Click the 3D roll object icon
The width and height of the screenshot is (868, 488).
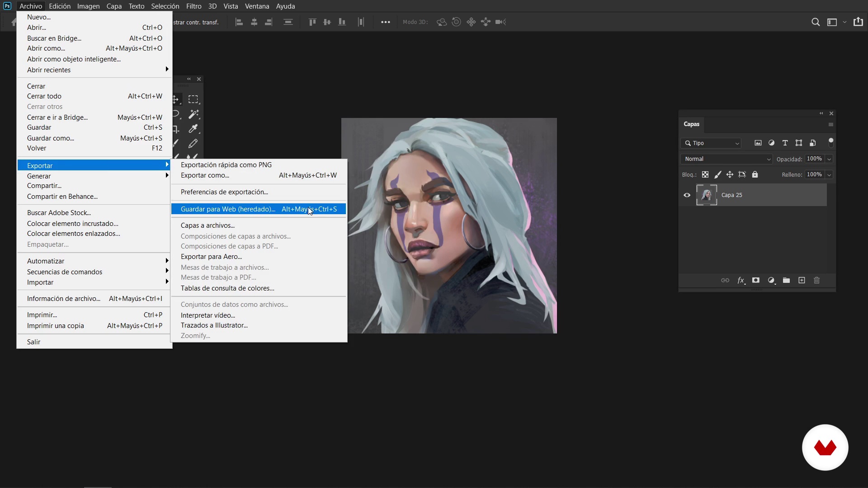pos(457,22)
